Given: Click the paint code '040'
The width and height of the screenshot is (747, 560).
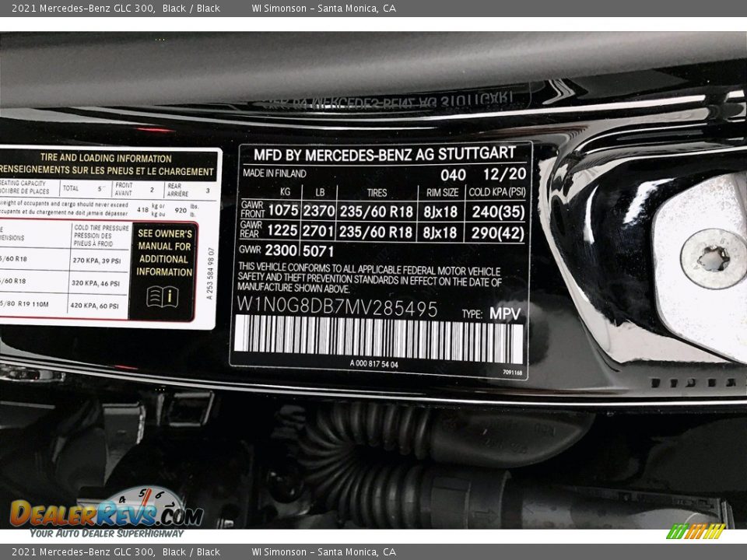Looking at the screenshot, I should click(453, 175).
